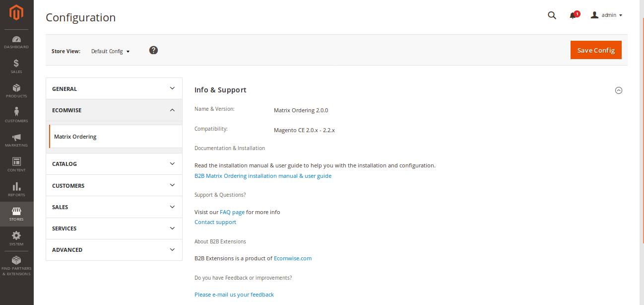Viewport: 644px width, 305px height.
Task: Select the Matrix Ordering tab
Action: (116, 137)
